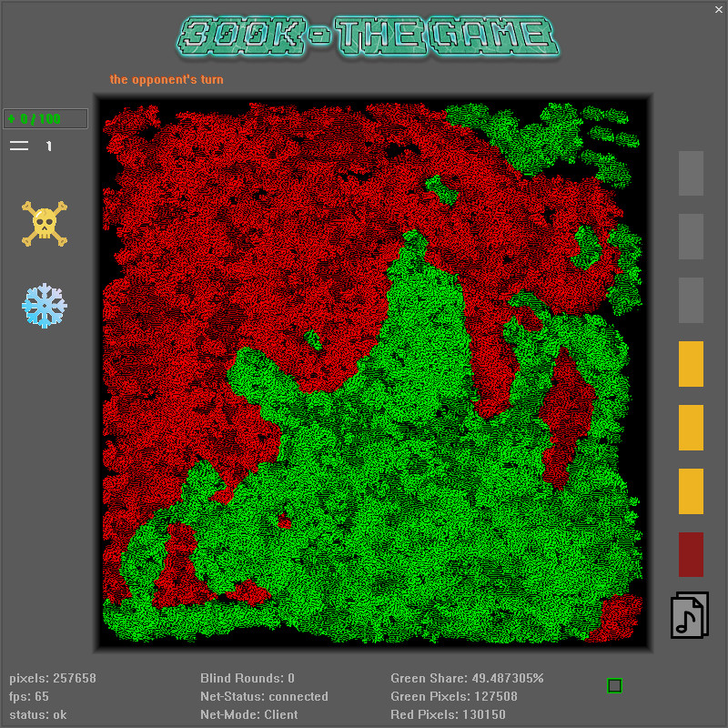Click the topmost gray power-up slot
The height and width of the screenshot is (728, 728).
tap(690, 173)
